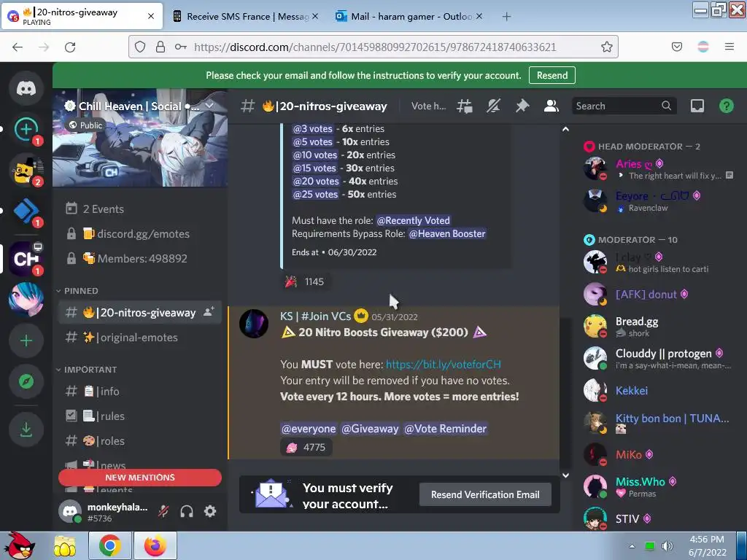
Task: Open Discord home direct messages icon
Action: [x=26, y=88]
